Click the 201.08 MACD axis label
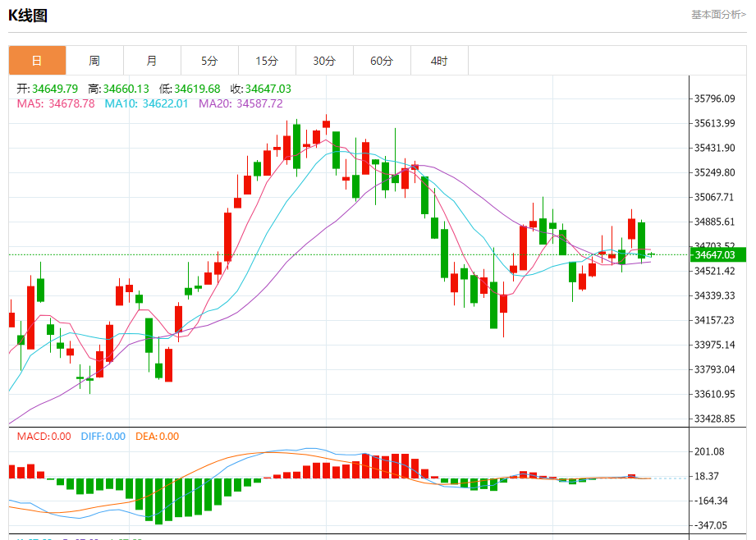Image resolution: width=756 pixels, height=540 pixels. (x=709, y=451)
